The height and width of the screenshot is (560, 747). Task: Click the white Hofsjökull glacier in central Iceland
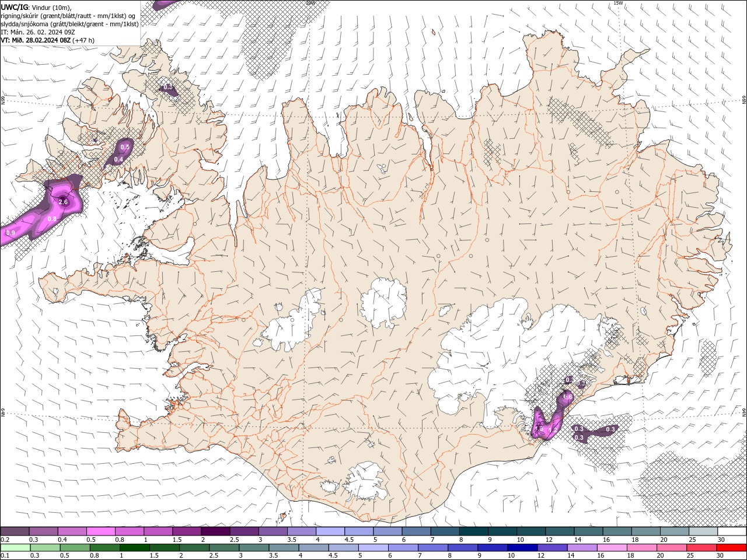[x=383, y=303]
